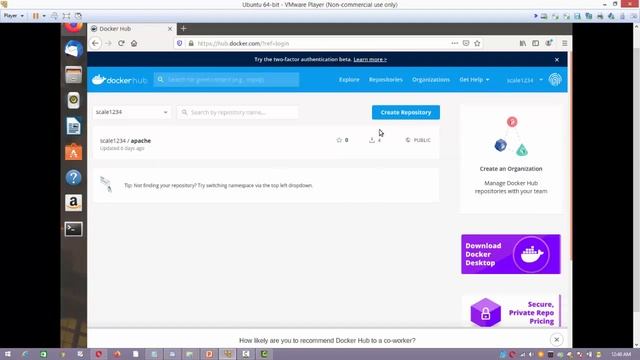
Task: Open the VMware Player menu dropdown
Action: 13,16
